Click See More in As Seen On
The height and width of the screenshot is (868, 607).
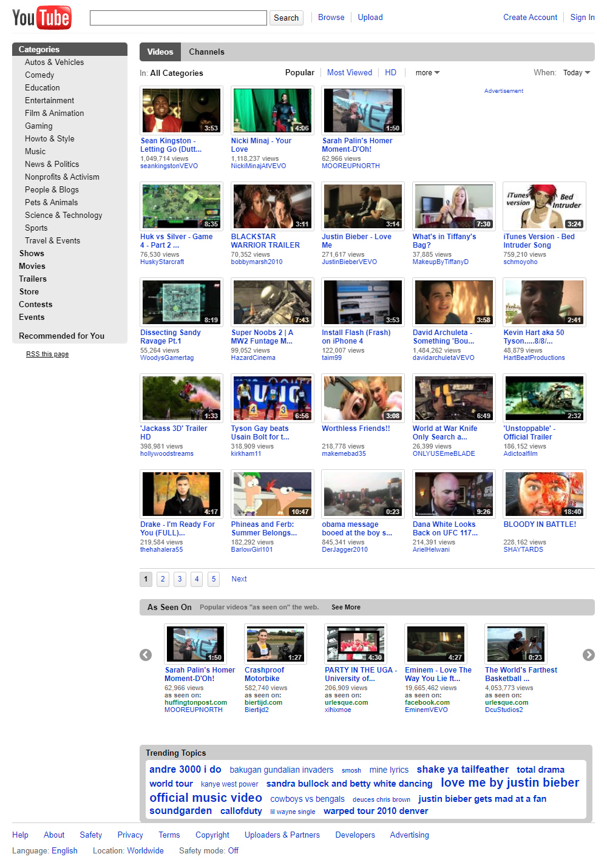[x=346, y=608]
